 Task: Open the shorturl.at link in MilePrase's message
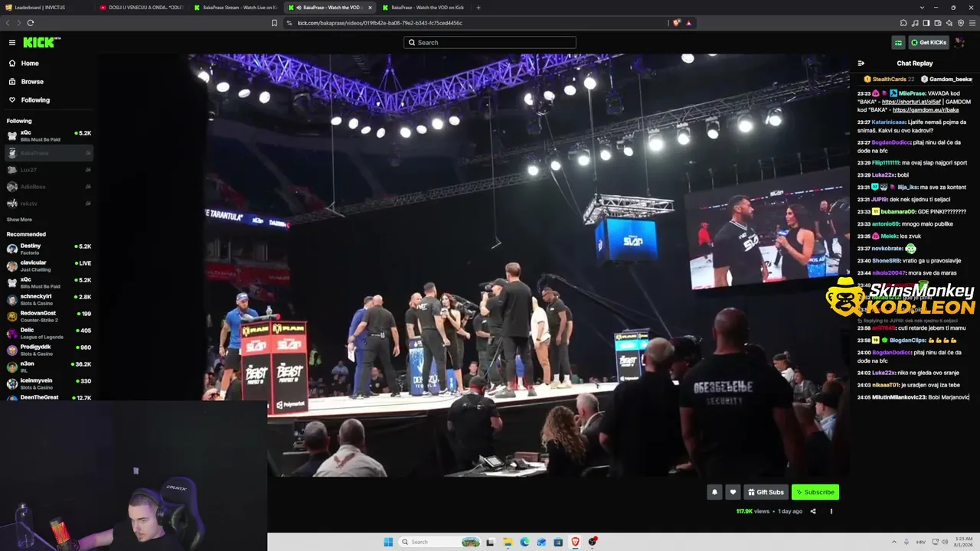pyautogui.click(x=912, y=102)
